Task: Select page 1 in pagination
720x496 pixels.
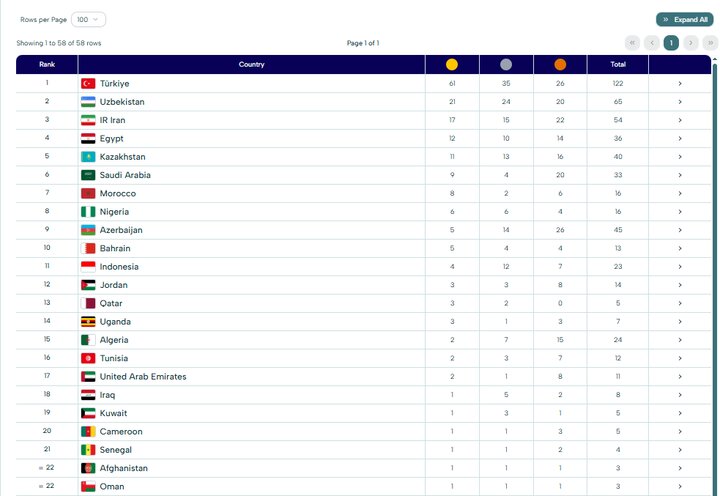Action: (671, 43)
